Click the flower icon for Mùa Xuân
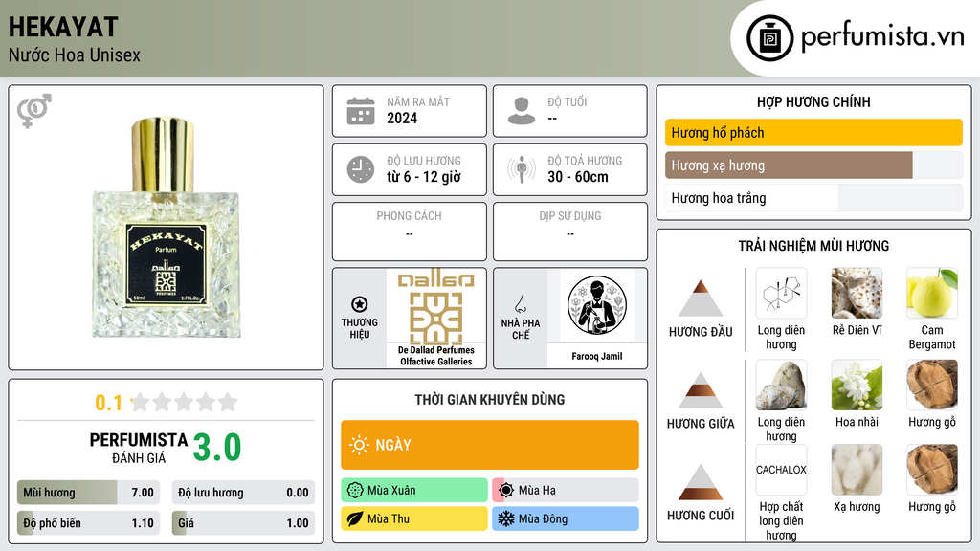This screenshot has height=551, width=980. click(355, 491)
